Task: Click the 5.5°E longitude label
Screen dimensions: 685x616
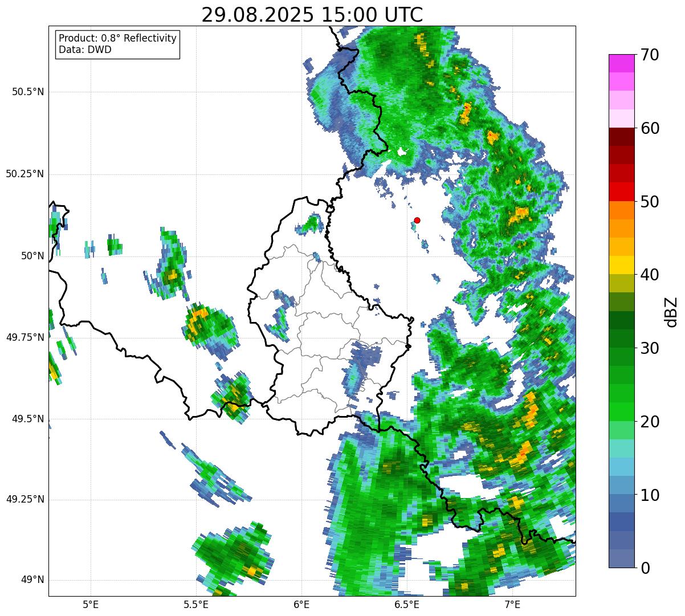Action: [196, 604]
